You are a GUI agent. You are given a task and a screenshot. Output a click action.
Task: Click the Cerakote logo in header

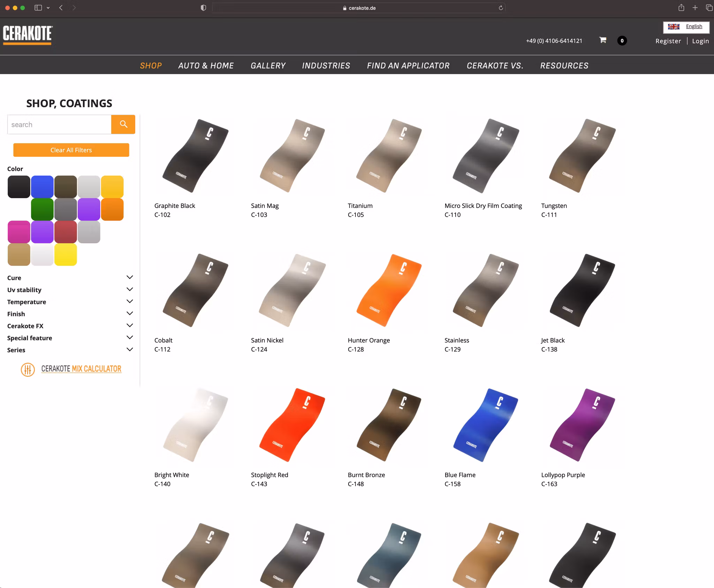click(28, 35)
